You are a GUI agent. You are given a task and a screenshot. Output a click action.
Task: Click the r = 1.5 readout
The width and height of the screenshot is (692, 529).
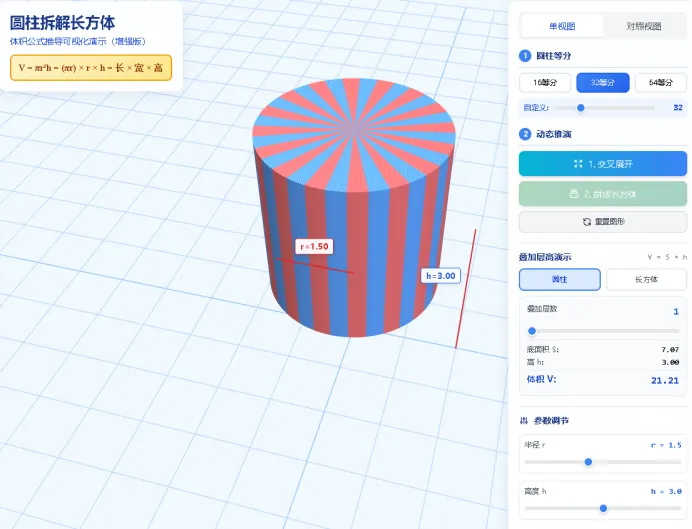coord(666,445)
